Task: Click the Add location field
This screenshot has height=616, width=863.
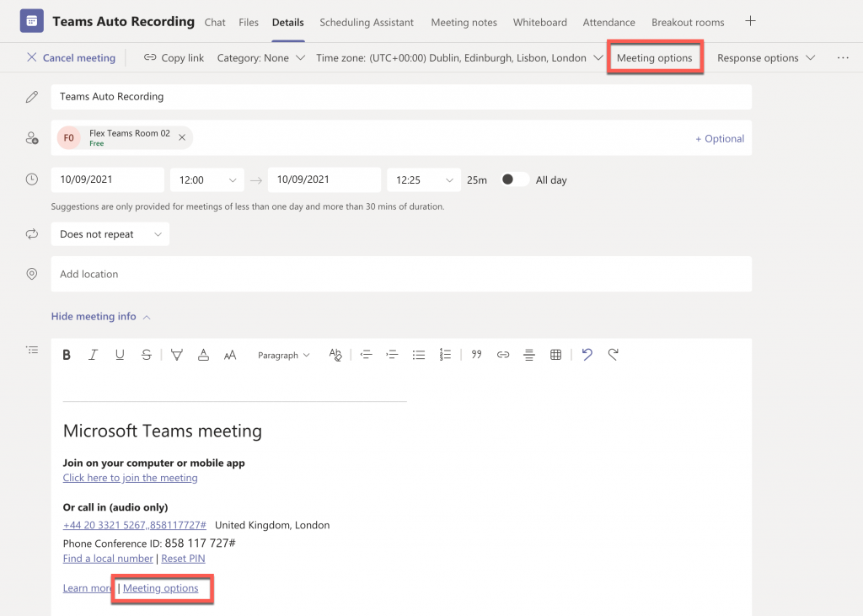Action: (401, 274)
